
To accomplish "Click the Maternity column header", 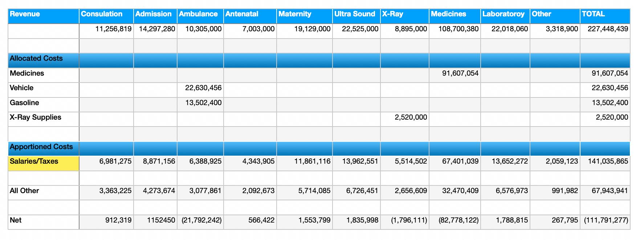I will pos(305,16).
